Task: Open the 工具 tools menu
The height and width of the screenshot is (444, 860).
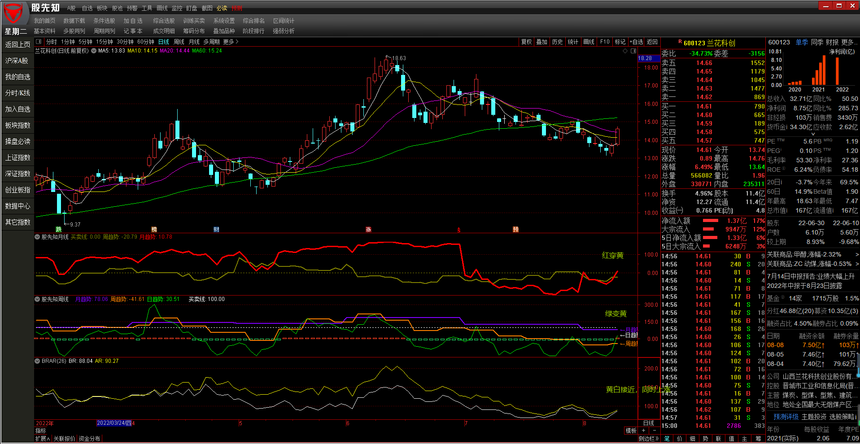Action: click(x=147, y=8)
